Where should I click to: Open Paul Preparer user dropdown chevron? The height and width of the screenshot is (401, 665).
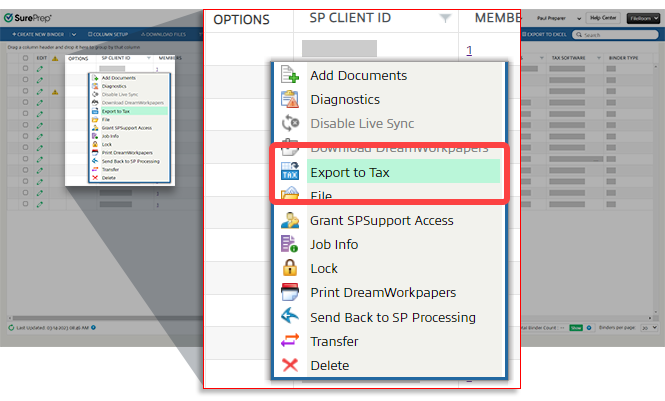579,18
